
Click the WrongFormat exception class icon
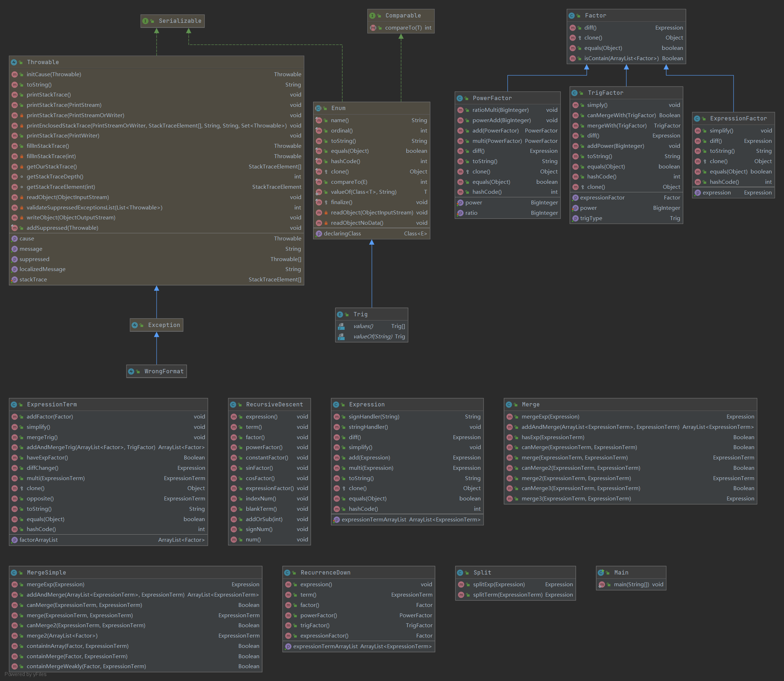[x=131, y=371]
